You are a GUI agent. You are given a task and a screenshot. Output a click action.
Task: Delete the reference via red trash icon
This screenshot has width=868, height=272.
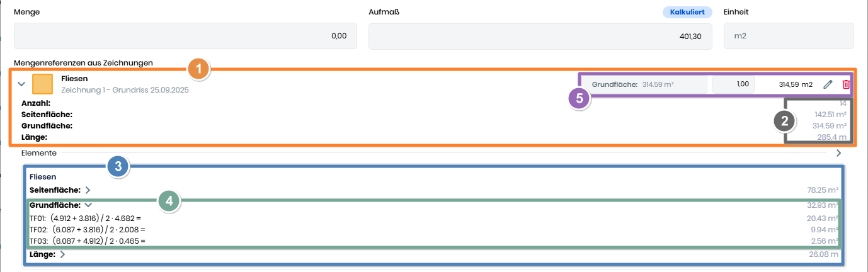point(846,84)
